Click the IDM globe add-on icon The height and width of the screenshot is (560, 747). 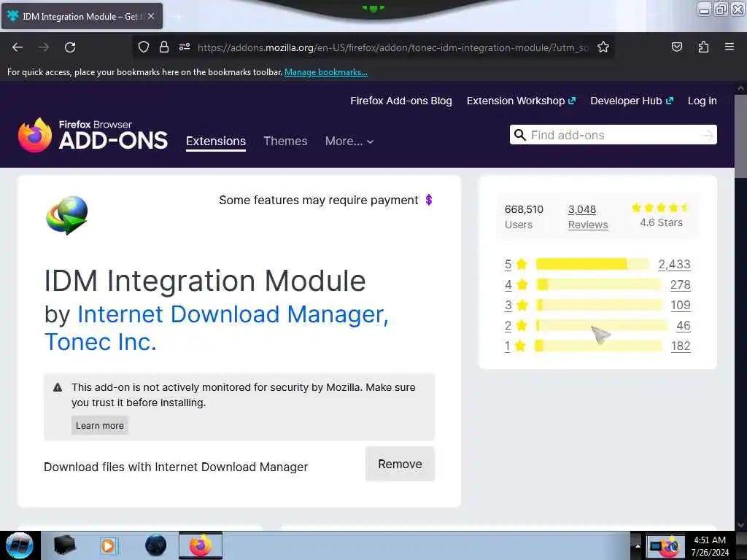66,215
